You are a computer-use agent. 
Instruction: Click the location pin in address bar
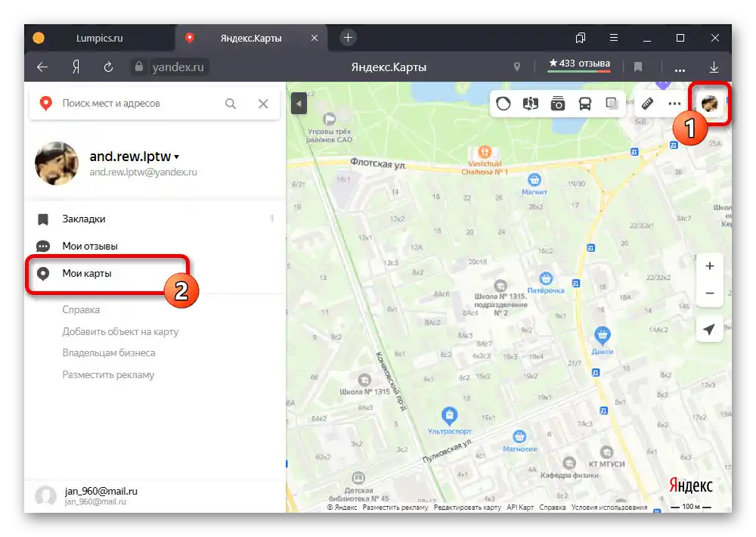point(517,67)
